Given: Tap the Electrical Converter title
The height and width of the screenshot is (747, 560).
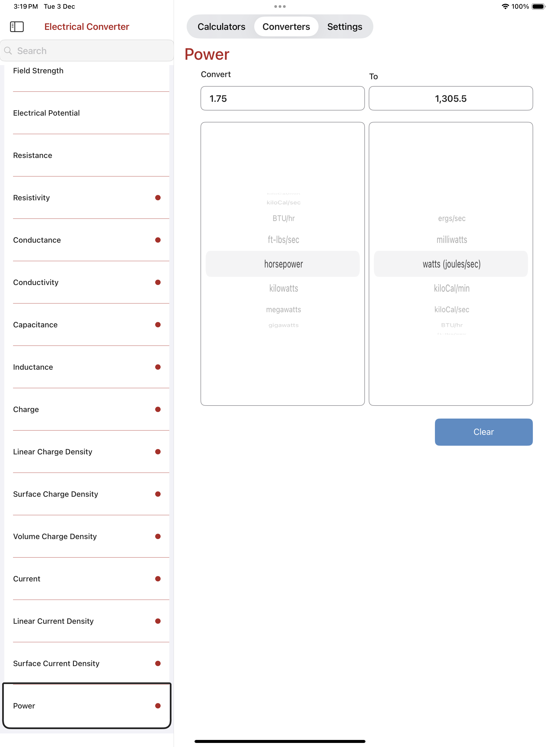Looking at the screenshot, I should click(x=87, y=27).
